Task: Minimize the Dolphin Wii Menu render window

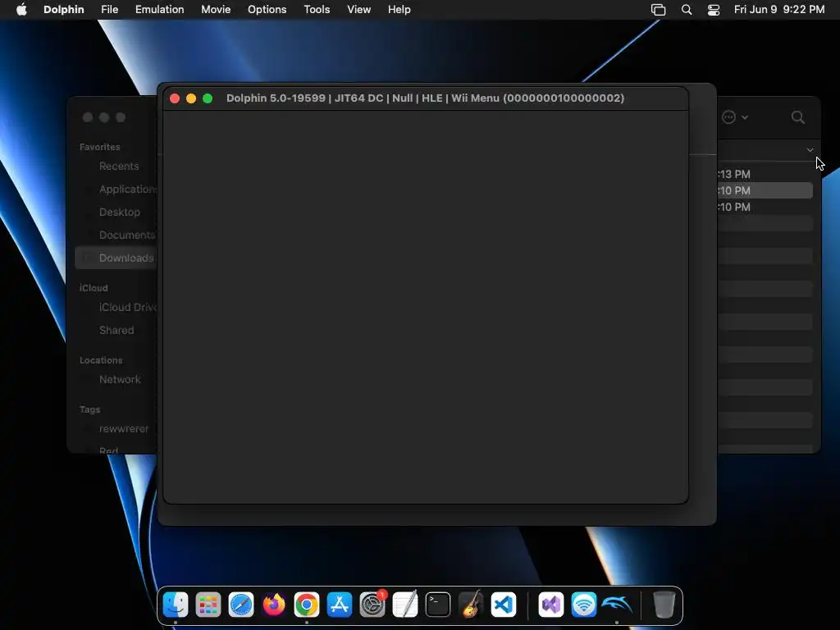Action: click(191, 98)
